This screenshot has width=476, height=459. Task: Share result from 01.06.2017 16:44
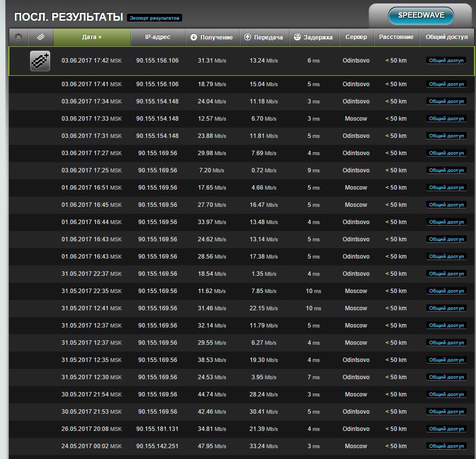446,222
